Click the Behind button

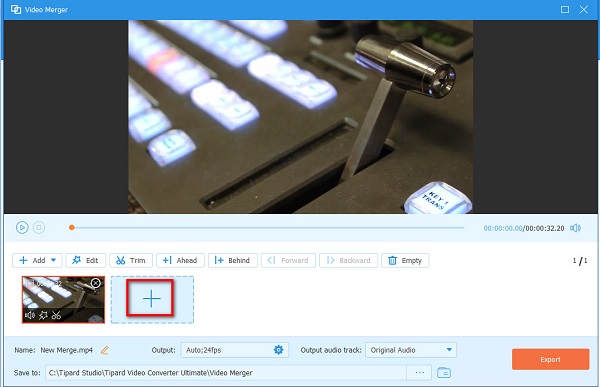click(x=233, y=260)
